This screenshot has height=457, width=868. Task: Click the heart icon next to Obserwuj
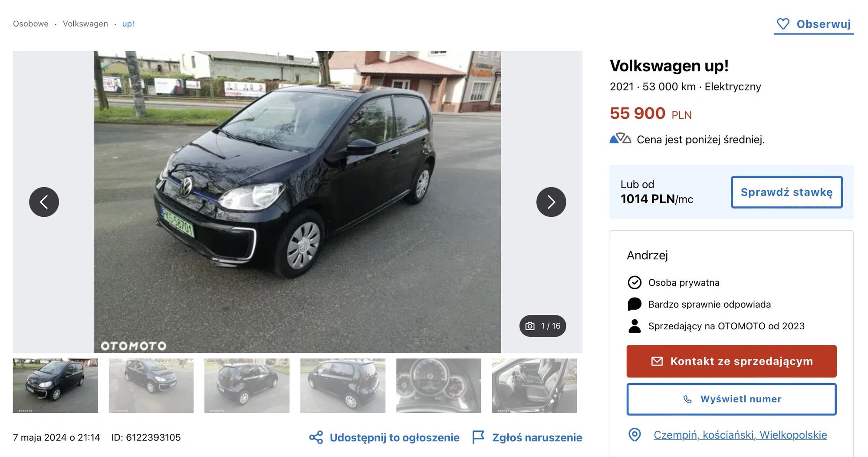pyautogui.click(x=783, y=24)
